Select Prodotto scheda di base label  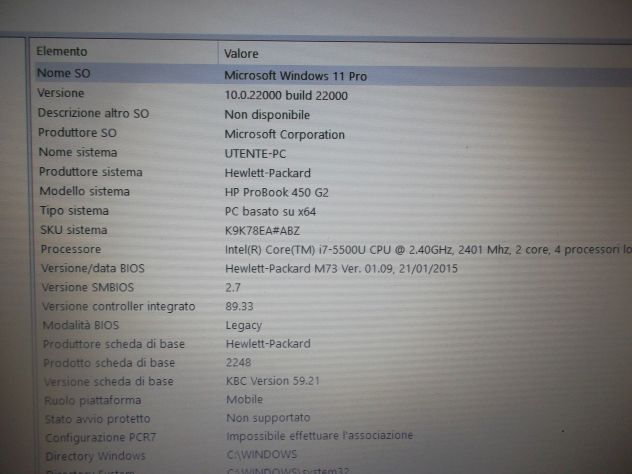(x=109, y=363)
